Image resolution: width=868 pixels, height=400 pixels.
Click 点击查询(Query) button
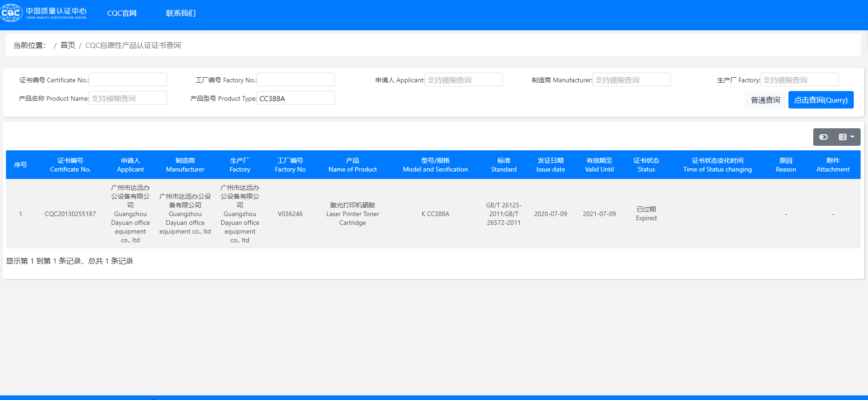click(x=821, y=100)
